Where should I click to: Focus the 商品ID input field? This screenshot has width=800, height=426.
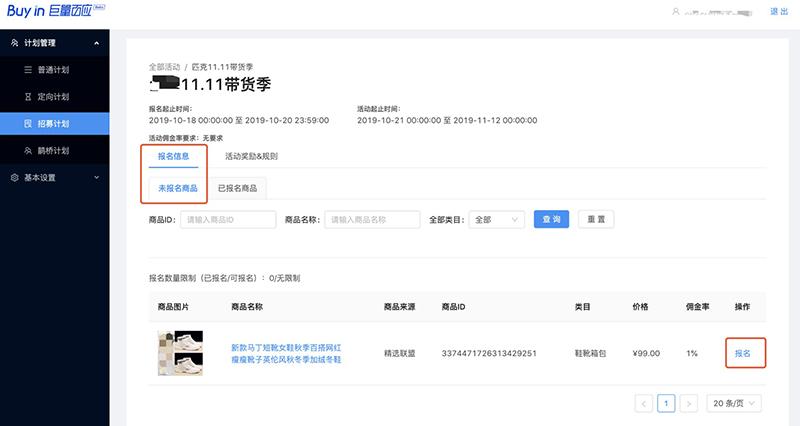click(227, 219)
